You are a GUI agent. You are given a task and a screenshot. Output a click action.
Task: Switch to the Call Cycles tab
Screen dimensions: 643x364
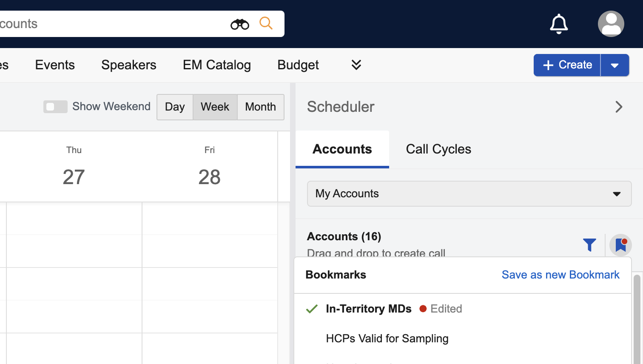coord(438,149)
